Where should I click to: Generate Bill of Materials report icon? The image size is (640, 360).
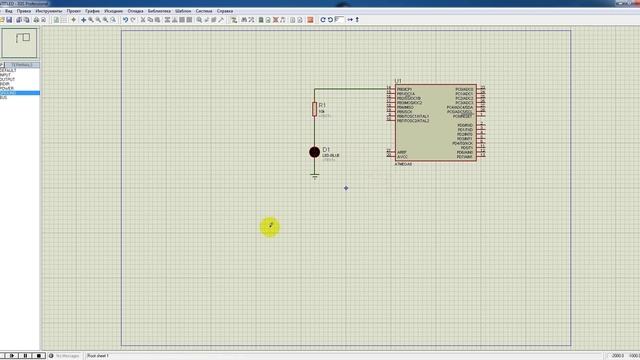293,20
